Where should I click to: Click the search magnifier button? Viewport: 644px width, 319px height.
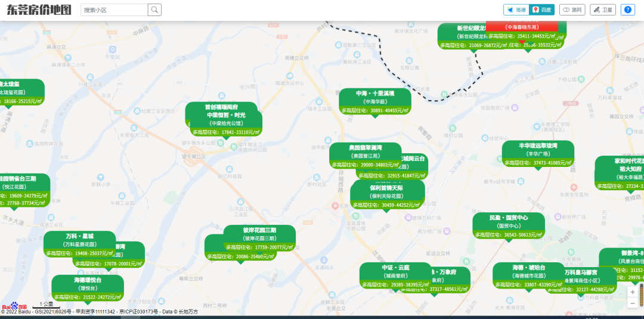[x=155, y=10]
